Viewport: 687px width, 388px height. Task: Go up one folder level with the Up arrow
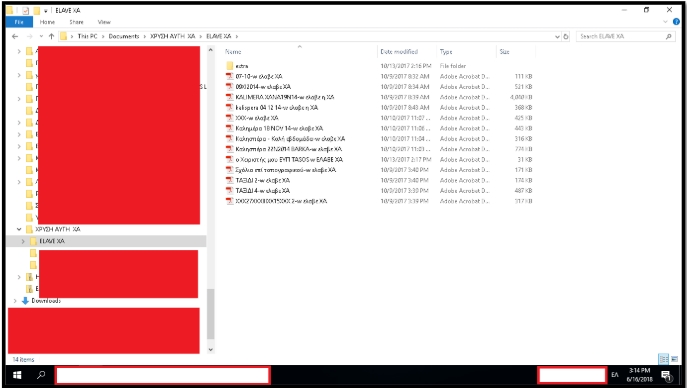point(51,36)
